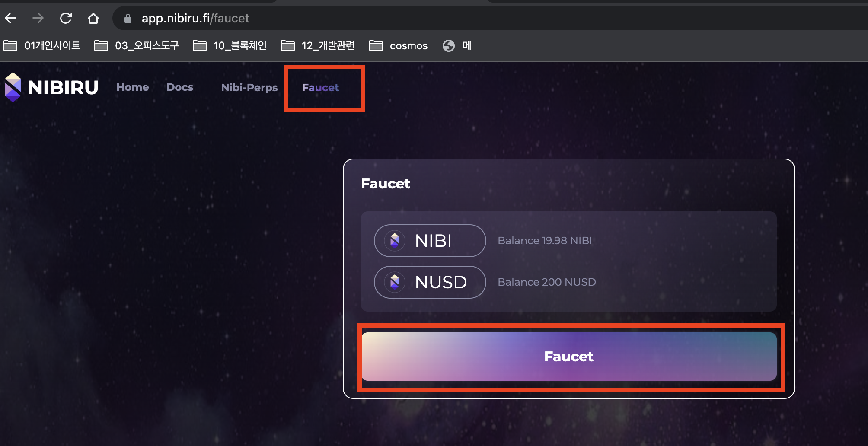868x446 pixels.
Task: Click the large gradient Faucet button
Action: 569,357
